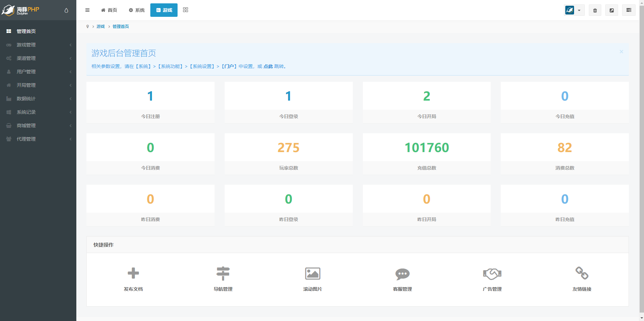Click the 广告管理 handshake icon
The height and width of the screenshot is (321, 644).
pos(492,274)
